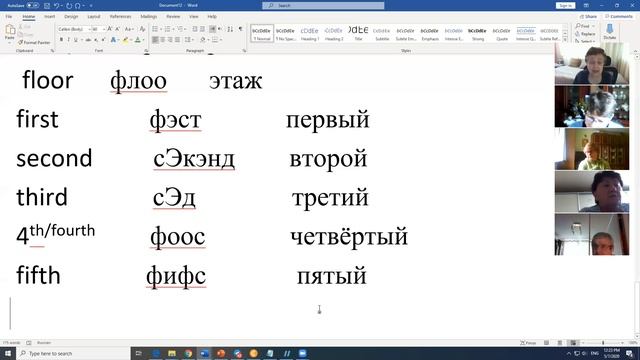This screenshot has width=640, height=360.
Task: Apply paragraph shading
Action: point(203,40)
